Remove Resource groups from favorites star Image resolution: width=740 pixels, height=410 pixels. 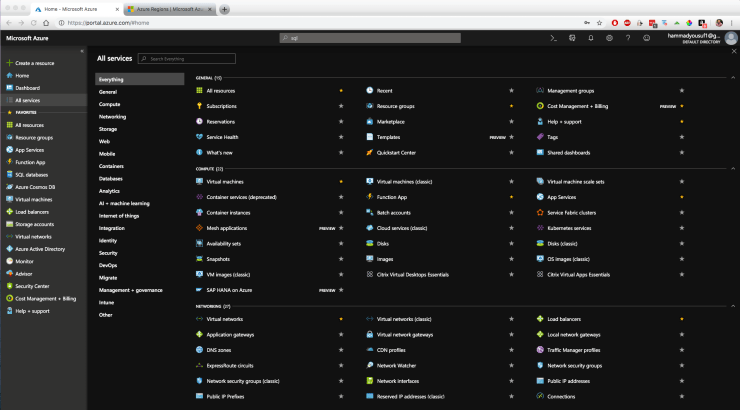tap(511, 106)
